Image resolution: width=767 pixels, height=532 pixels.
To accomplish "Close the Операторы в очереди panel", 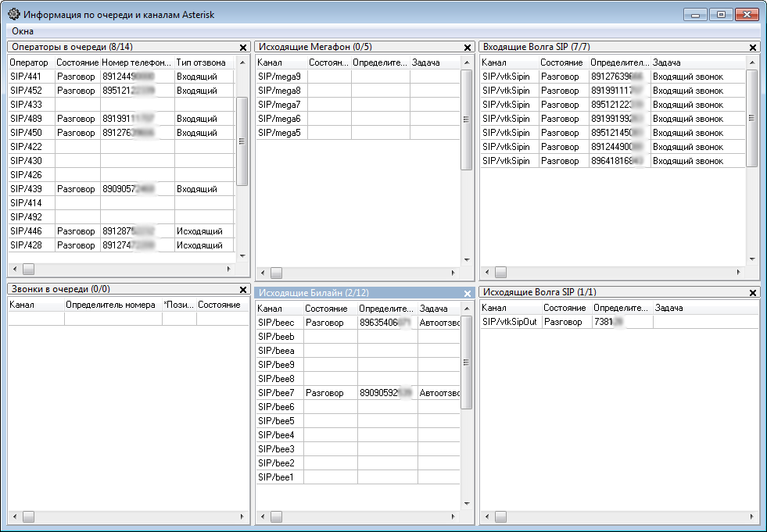I will [242, 48].
